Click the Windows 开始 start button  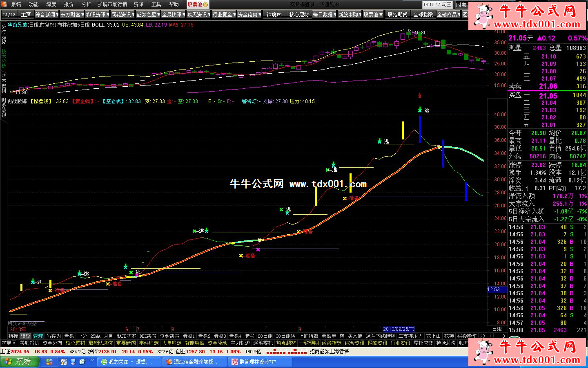[20, 361]
